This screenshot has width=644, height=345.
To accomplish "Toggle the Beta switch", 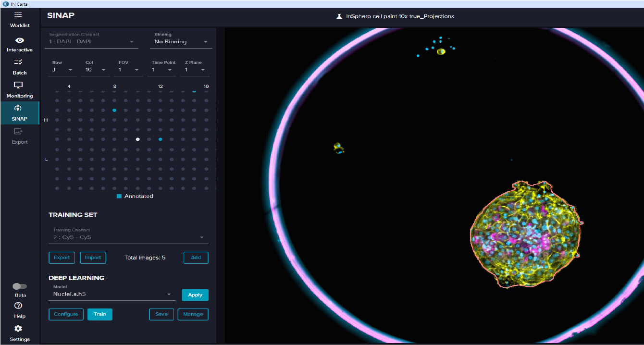I will pyautogui.click(x=20, y=286).
